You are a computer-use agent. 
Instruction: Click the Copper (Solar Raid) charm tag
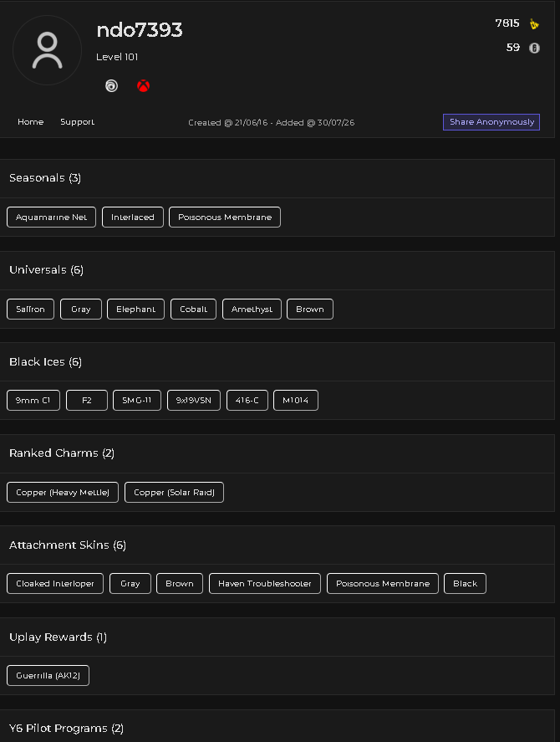tap(174, 492)
